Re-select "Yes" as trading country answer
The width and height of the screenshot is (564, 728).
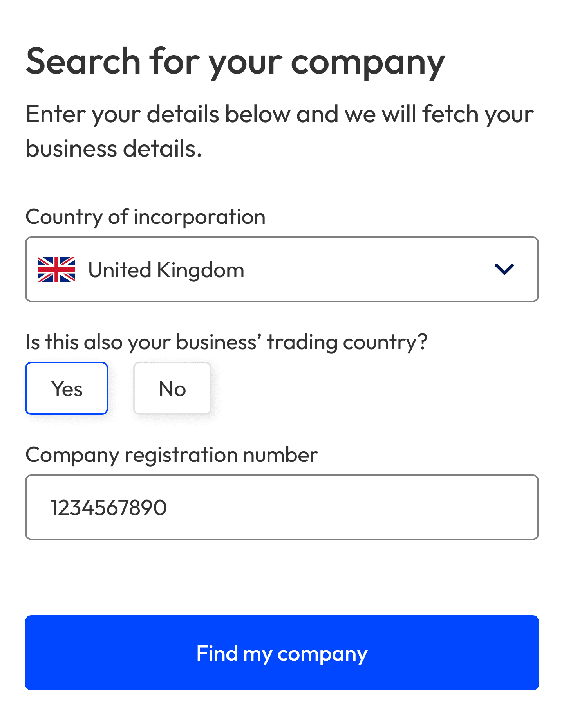[67, 388]
